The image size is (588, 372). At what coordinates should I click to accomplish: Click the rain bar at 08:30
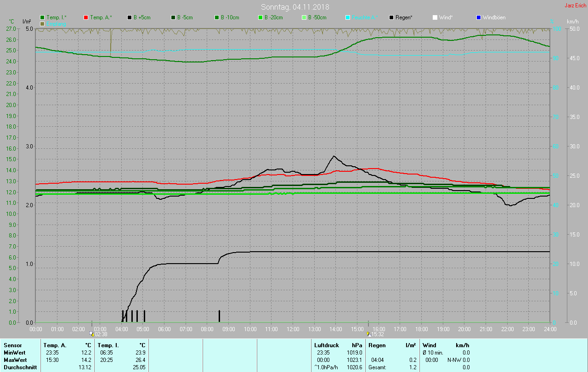(219, 316)
